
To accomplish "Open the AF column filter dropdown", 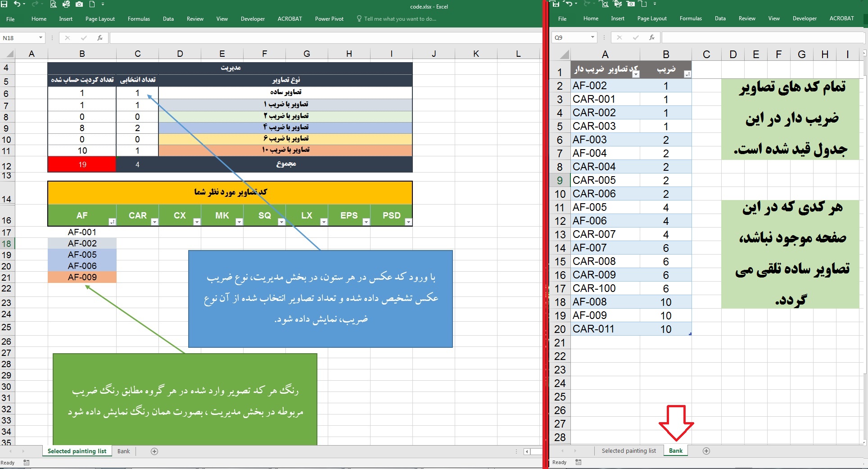I will point(112,222).
